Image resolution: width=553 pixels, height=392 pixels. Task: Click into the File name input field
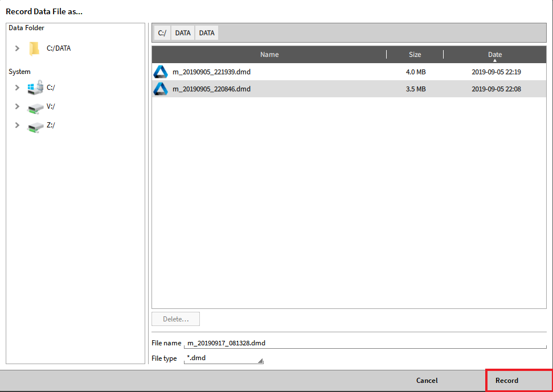[364, 343]
